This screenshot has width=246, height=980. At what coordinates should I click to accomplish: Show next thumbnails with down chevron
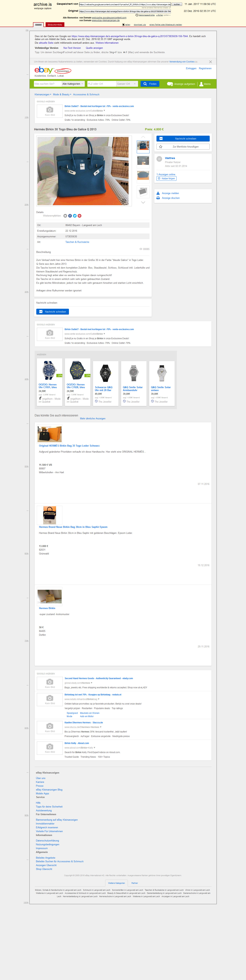(143, 202)
